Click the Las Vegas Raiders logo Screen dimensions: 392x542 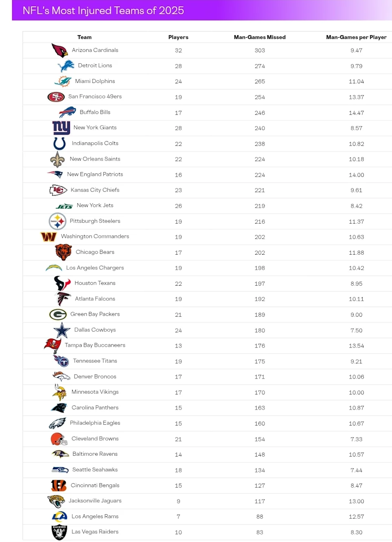[x=59, y=532]
